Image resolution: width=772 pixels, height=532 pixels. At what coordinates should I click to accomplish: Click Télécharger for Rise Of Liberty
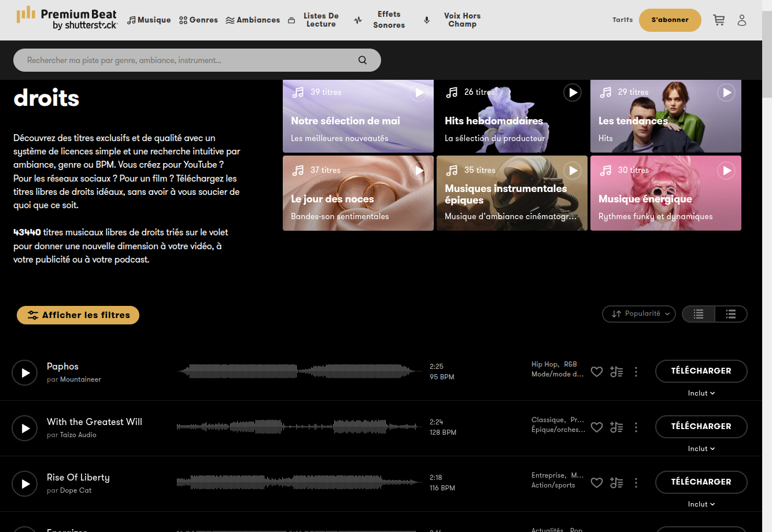pyautogui.click(x=701, y=482)
